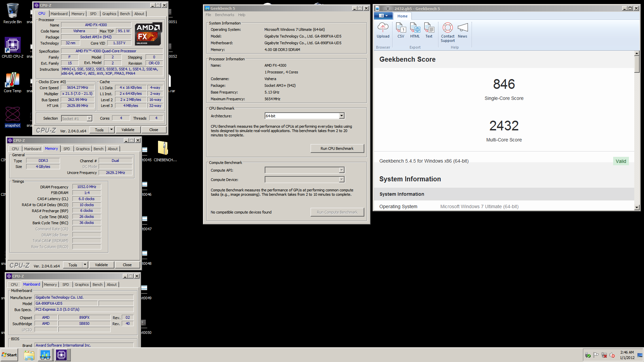Image resolution: width=644 pixels, height=362 pixels.
Task: Open the Compute API dropdown
Action: click(x=341, y=170)
